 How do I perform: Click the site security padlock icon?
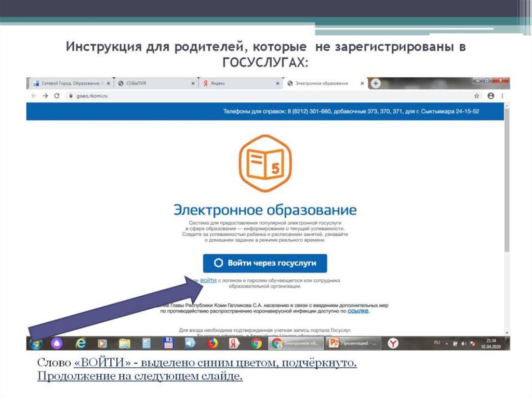tap(70, 97)
